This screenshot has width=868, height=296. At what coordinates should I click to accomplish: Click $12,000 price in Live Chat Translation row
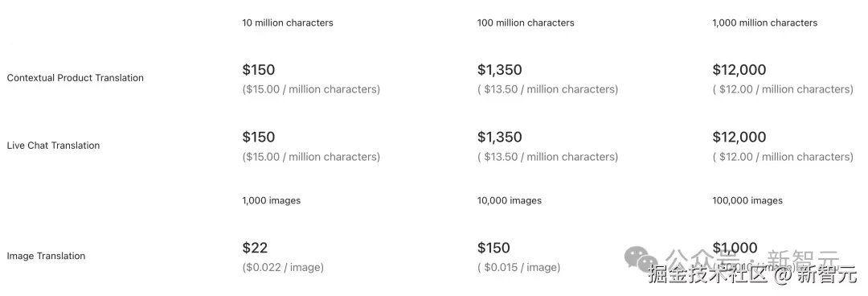pyautogui.click(x=739, y=137)
